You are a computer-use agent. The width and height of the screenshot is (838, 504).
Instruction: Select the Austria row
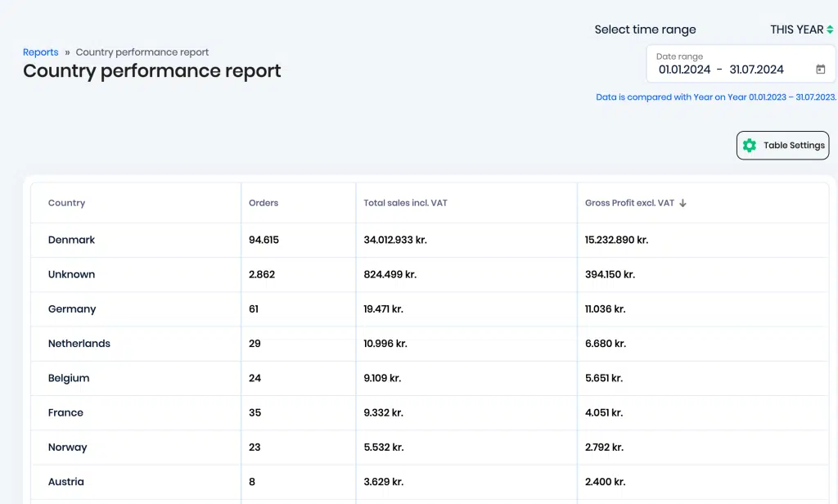click(x=430, y=482)
